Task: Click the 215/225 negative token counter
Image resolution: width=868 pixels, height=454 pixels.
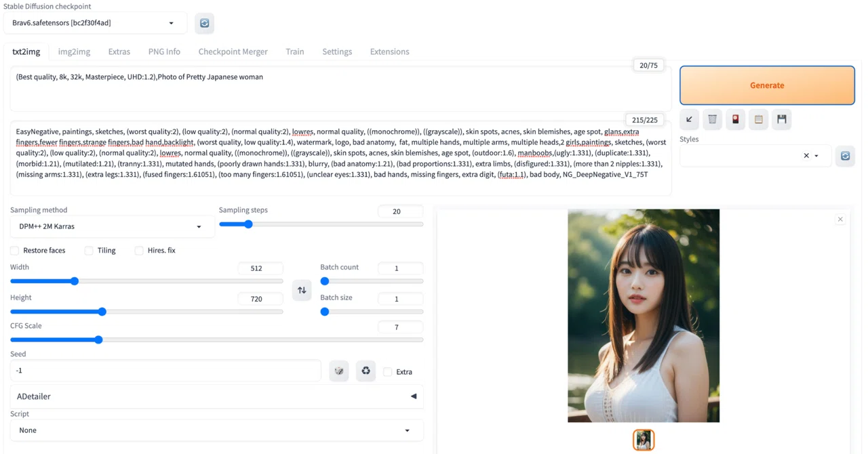Action: click(x=644, y=120)
